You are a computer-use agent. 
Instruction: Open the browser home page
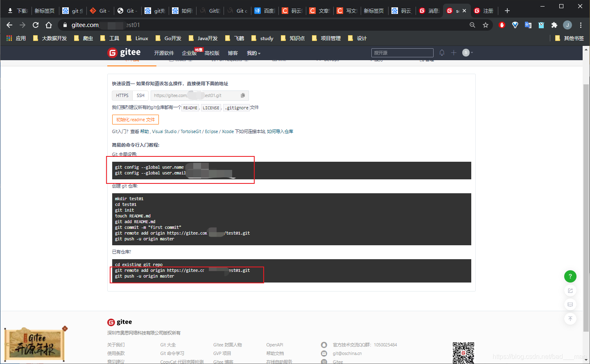[x=49, y=25]
